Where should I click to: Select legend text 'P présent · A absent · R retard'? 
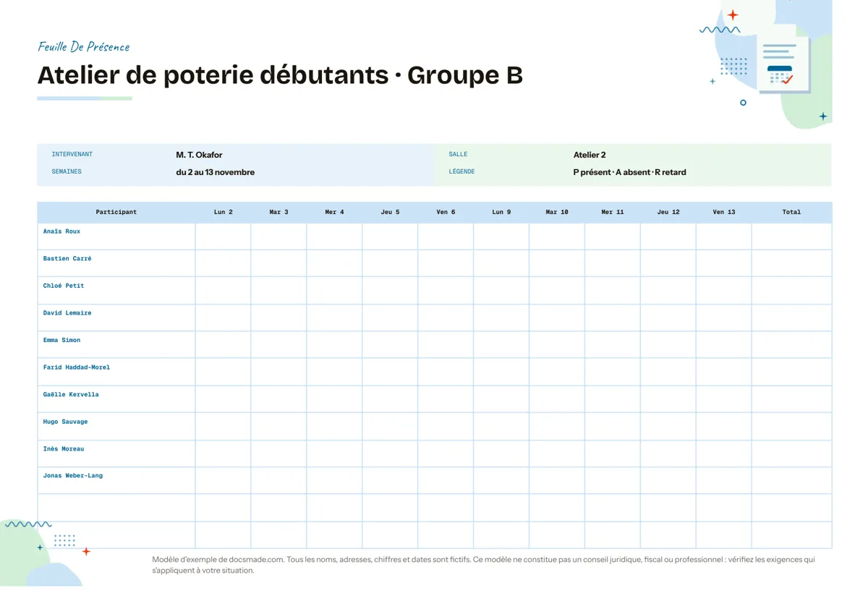point(629,172)
